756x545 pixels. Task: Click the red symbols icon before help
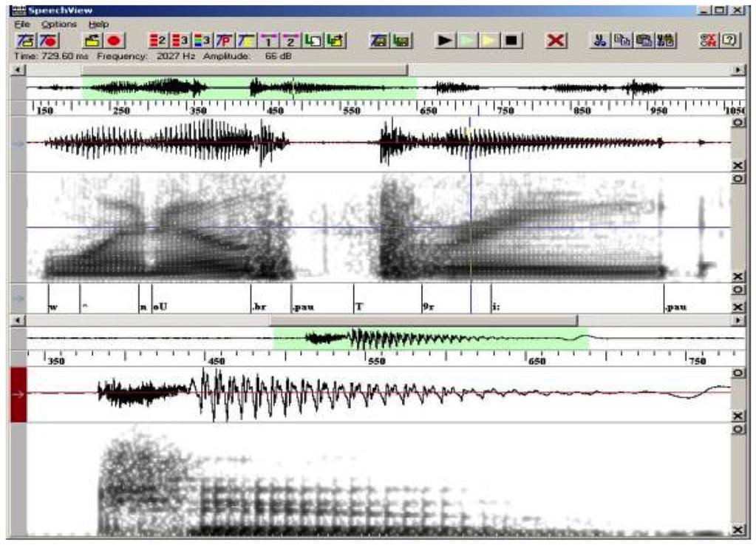(708, 41)
